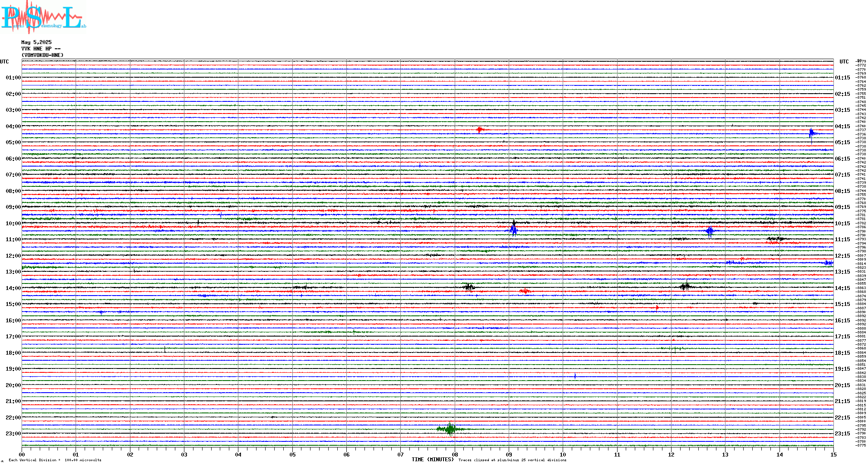
Task: Click the '08:00' hour label on left axis
Action: 13,191
